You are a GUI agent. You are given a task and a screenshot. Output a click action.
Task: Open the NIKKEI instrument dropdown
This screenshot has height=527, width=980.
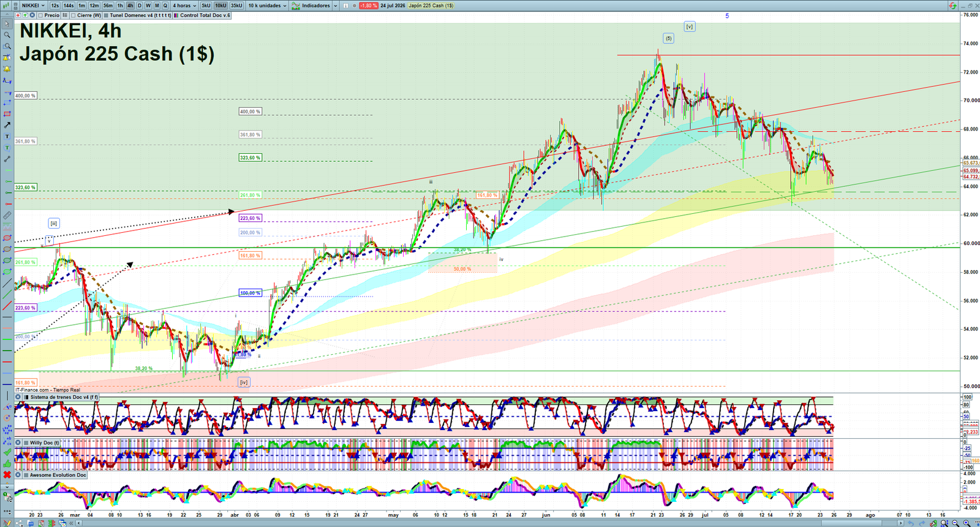[x=33, y=6]
